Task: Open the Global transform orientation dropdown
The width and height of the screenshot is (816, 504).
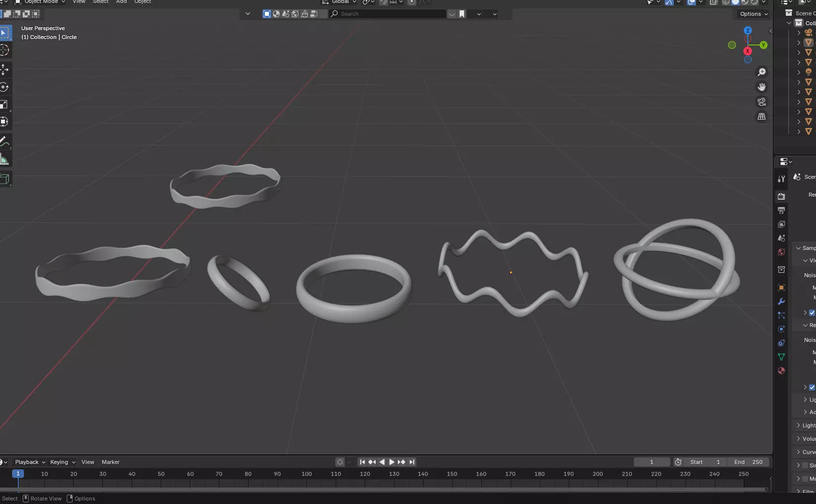Action: click(340, 2)
